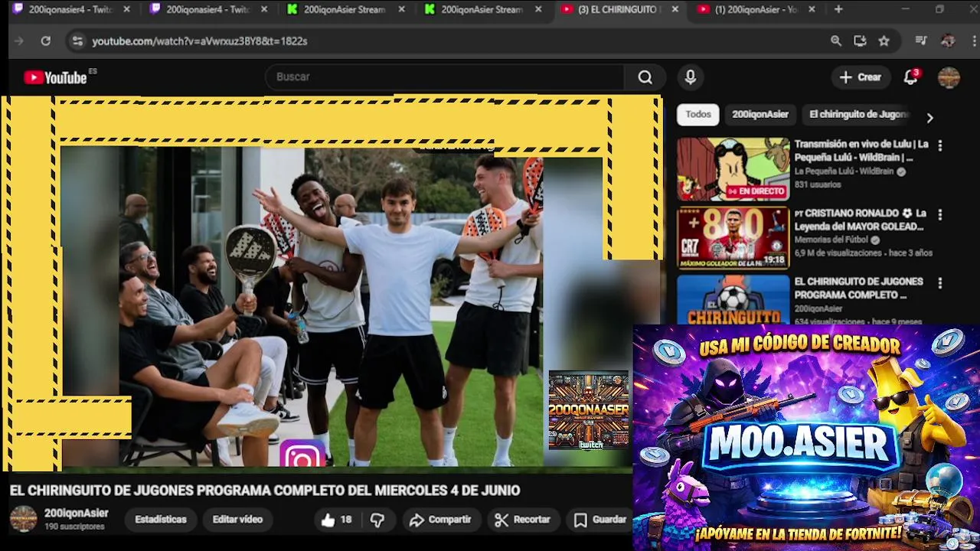Click the install app icon in address bar
Image resolution: width=980 pixels, height=551 pixels.
pyautogui.click(x=860, y=41)
